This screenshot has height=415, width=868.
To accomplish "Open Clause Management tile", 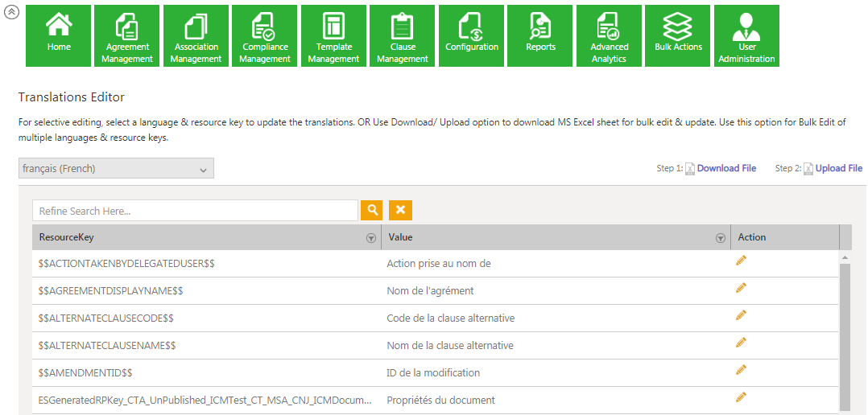I will tap(403, 35).
